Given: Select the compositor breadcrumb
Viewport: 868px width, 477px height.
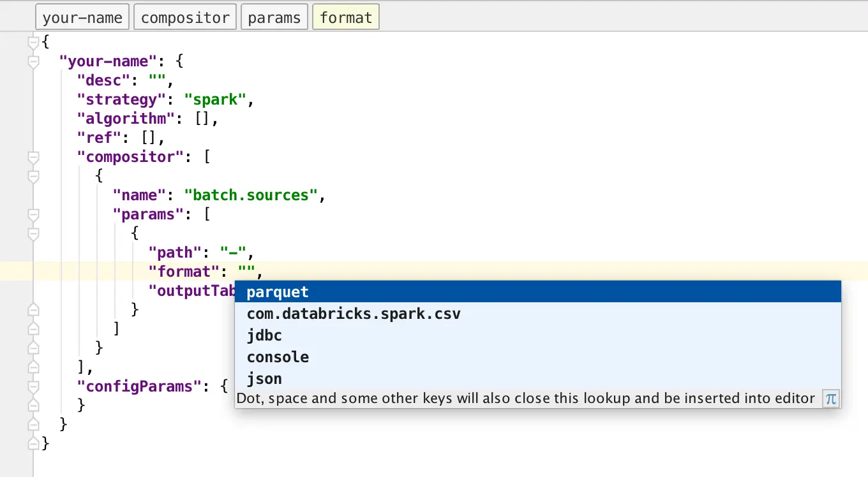Looking at the screenshot, I should pyautogui.click(x=185, y=17).
